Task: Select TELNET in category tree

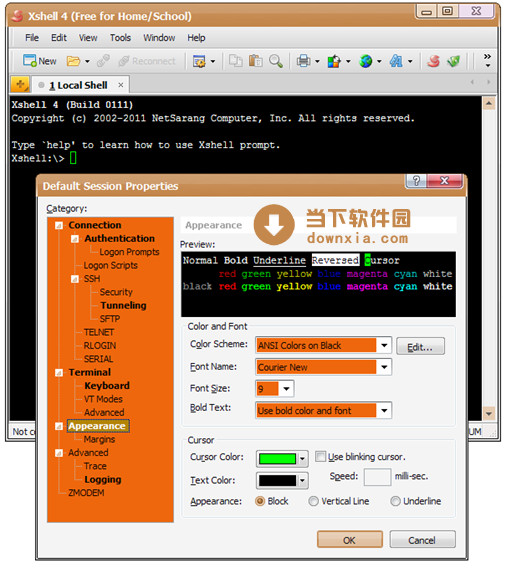Action: tap(99, 332)
